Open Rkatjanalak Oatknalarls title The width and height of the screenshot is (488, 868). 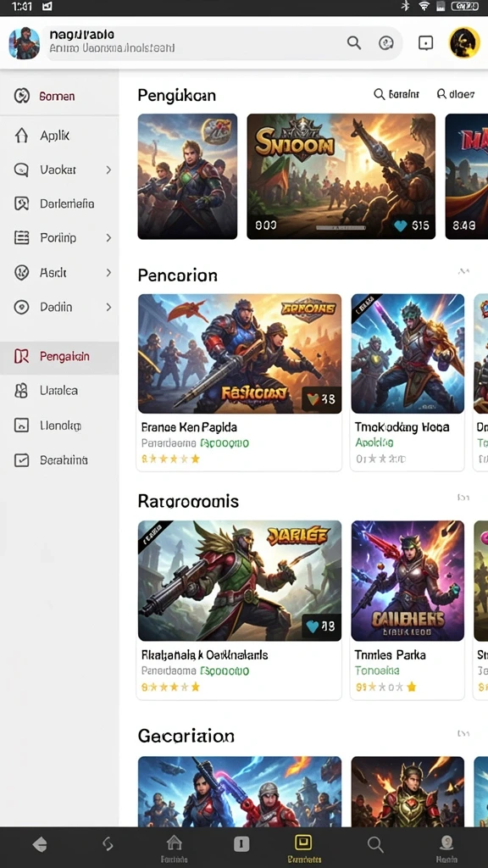coord(205,655)
